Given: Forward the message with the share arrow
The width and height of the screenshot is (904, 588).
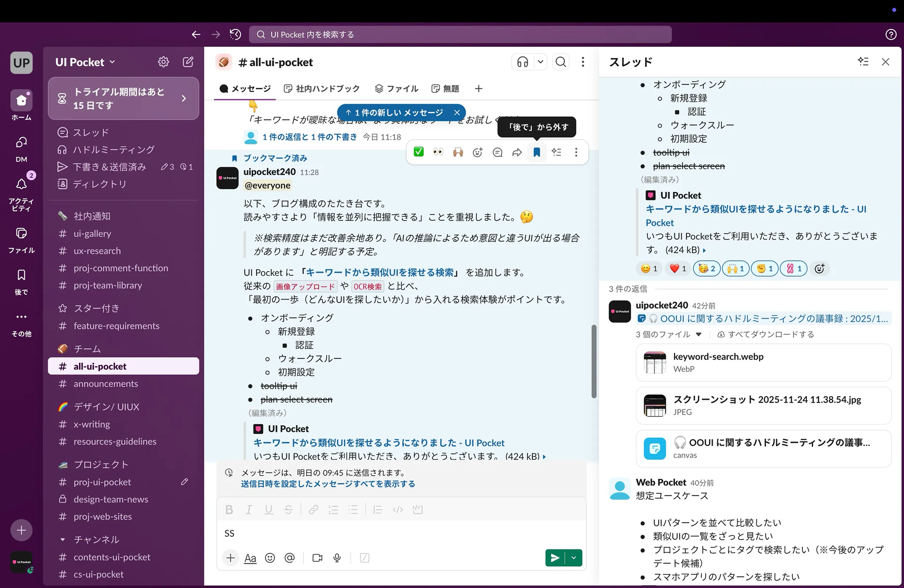Looking at the screenshot, I should [517, 152].
